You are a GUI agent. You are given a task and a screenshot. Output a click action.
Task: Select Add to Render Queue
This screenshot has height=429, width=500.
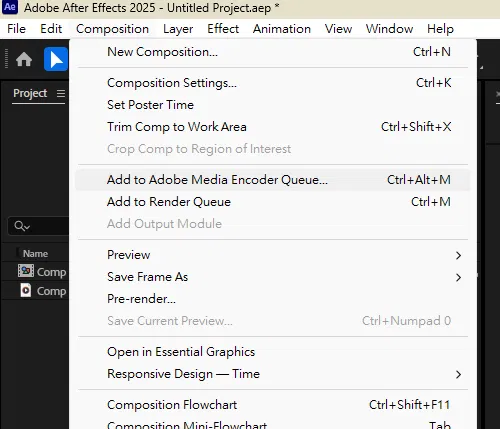[x=273, y=202]
